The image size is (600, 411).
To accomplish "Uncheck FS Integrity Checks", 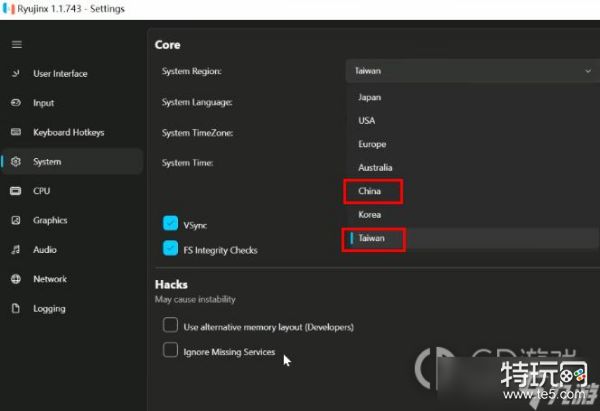I will [170, 249].
